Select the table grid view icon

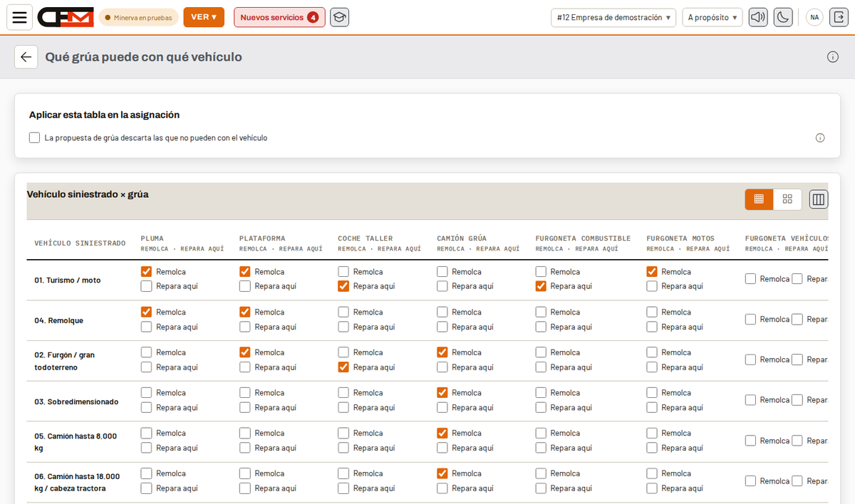(759, 199)
